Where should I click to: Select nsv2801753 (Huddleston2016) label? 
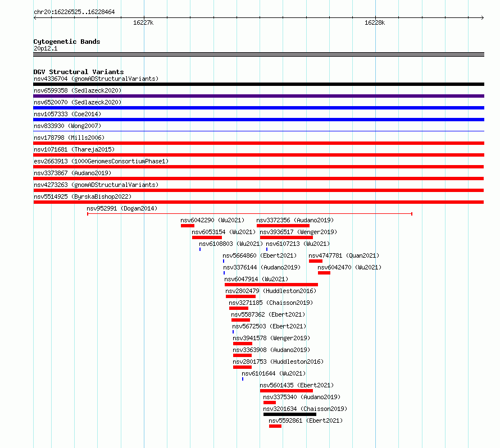click(x=278, y=362)
